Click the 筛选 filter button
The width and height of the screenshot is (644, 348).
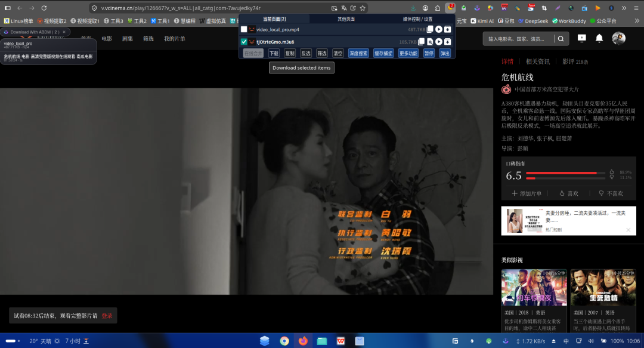(x=322, y=54)
